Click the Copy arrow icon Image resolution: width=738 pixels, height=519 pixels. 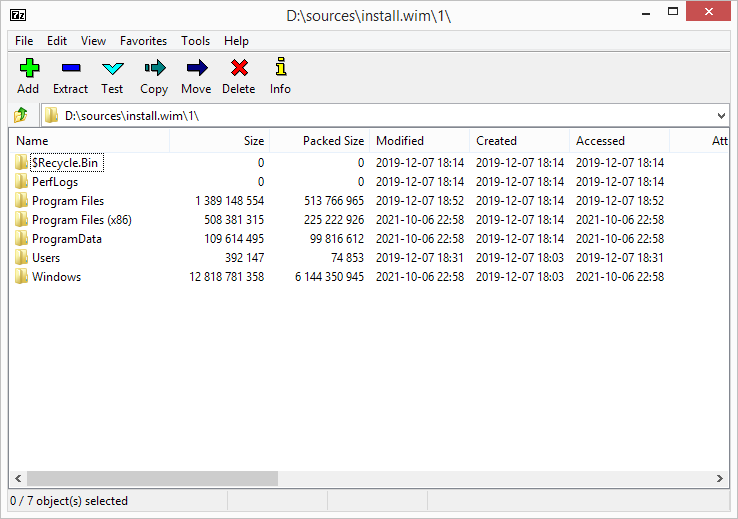[x=155, y=68]
